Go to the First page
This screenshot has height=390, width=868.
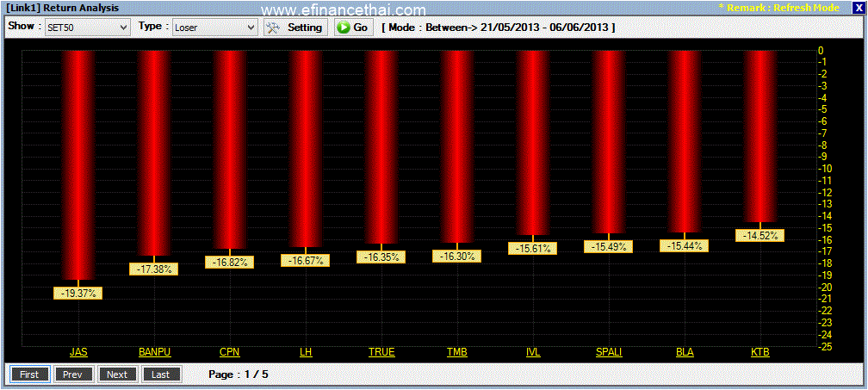pyautogui.click(x=29, y=375)
